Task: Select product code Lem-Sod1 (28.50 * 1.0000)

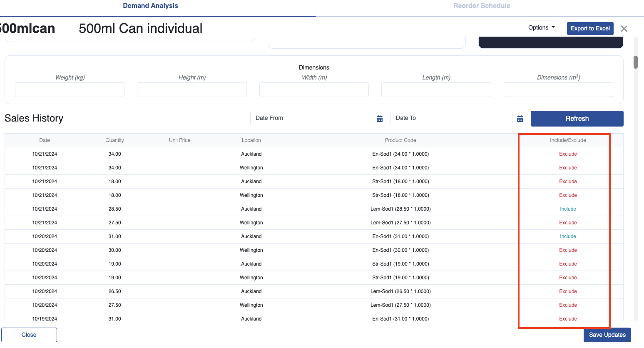Action: [x=400, y=209]
